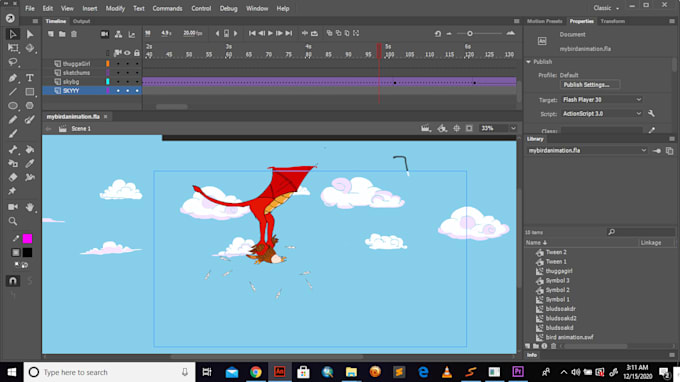The height and width of the screenshot is (382, 680).
Task: Select the Eraser tool
Action: (x=13, y=177)
